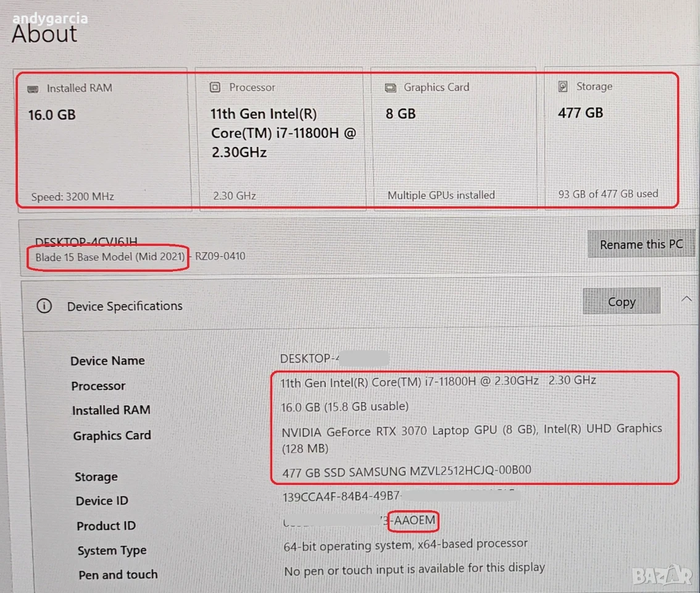Select the Device ID value
700x593 pixels.
[x=401, y=496]
